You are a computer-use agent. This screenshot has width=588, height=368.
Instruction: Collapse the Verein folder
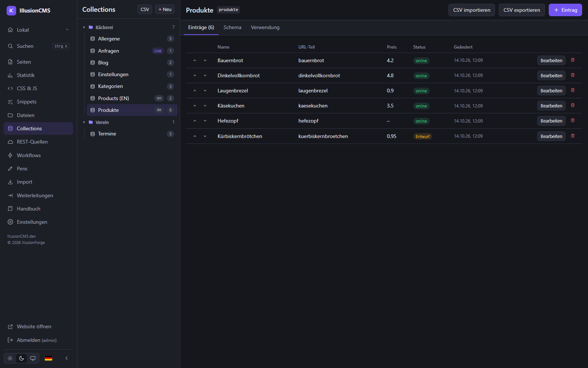coord(84,122)
